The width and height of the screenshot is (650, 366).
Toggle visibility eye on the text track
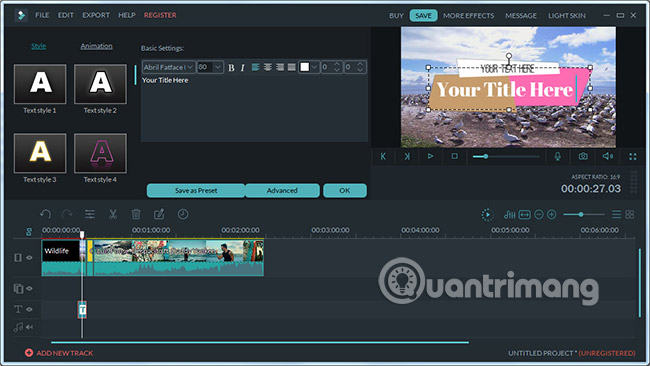tap(29, 309)
